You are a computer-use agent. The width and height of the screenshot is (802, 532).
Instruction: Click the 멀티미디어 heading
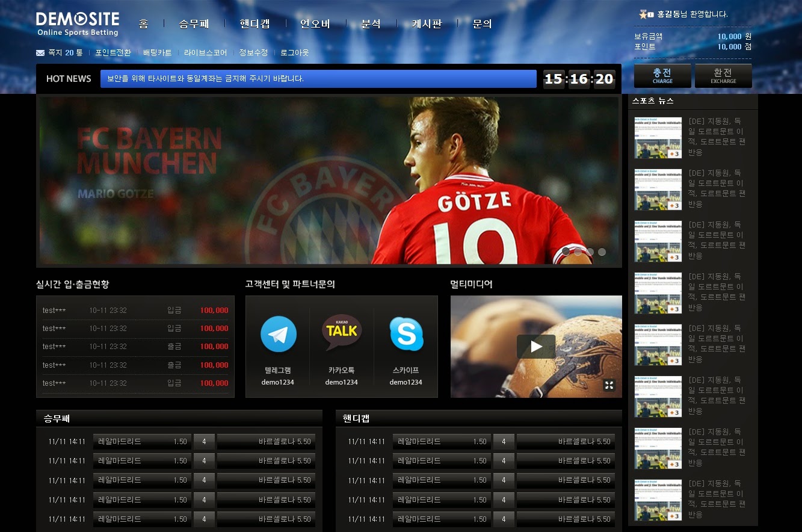coord(471,284)
